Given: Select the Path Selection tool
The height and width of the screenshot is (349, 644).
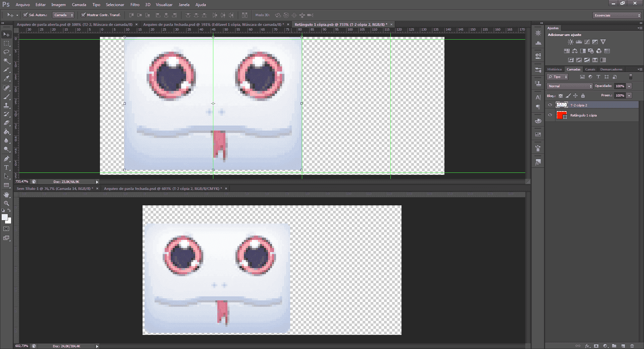Looking at the screenshot, I should pos(6,176).
